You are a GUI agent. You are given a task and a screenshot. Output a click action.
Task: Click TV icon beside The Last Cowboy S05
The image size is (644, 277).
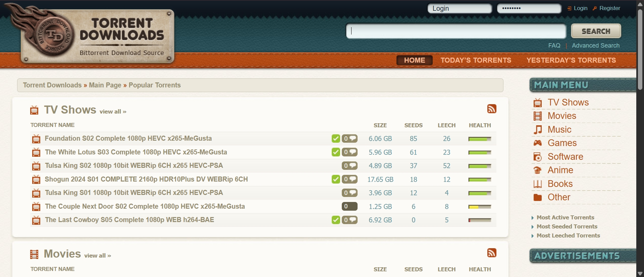(36, 220)
